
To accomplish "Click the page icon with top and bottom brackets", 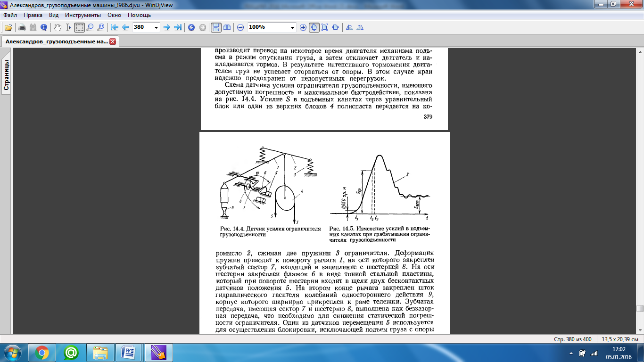I will 324,27.
